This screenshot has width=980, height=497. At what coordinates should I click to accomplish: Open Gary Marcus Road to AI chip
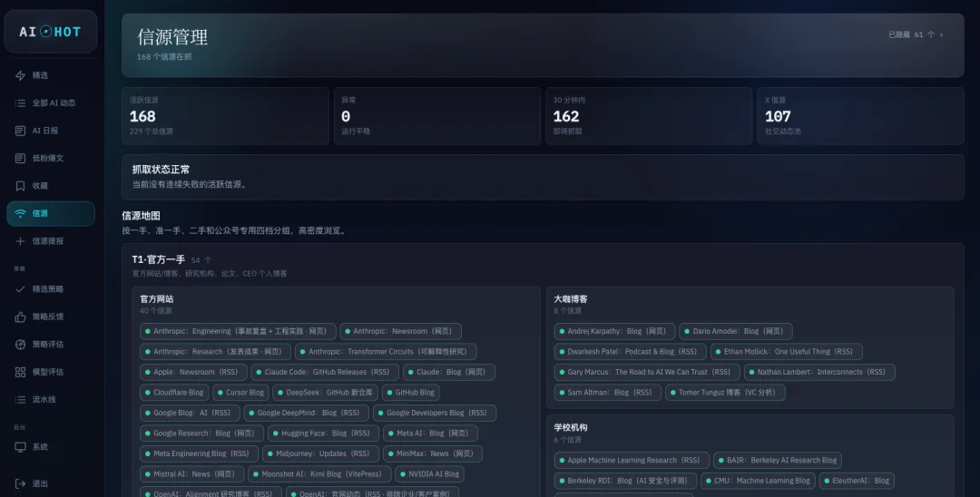647,372
